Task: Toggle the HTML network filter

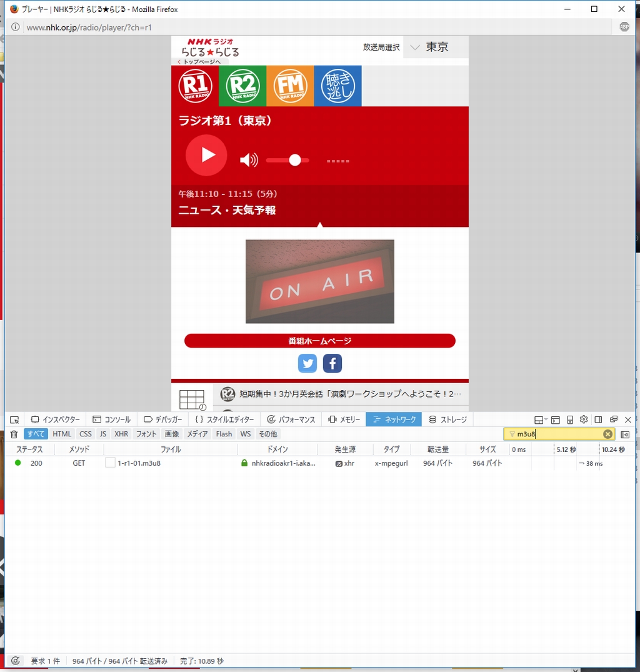Action: point(62,434)
